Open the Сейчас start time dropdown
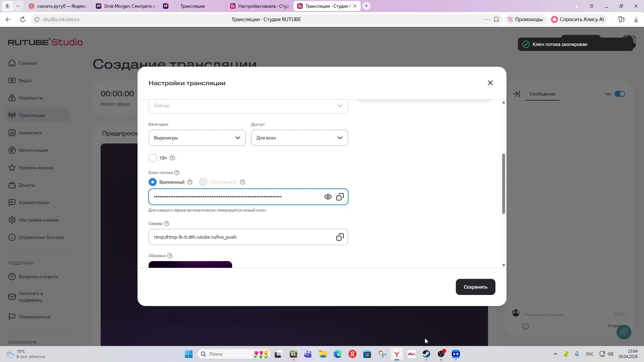The height and width of the screenshot is (362, 644). [248, 106]
